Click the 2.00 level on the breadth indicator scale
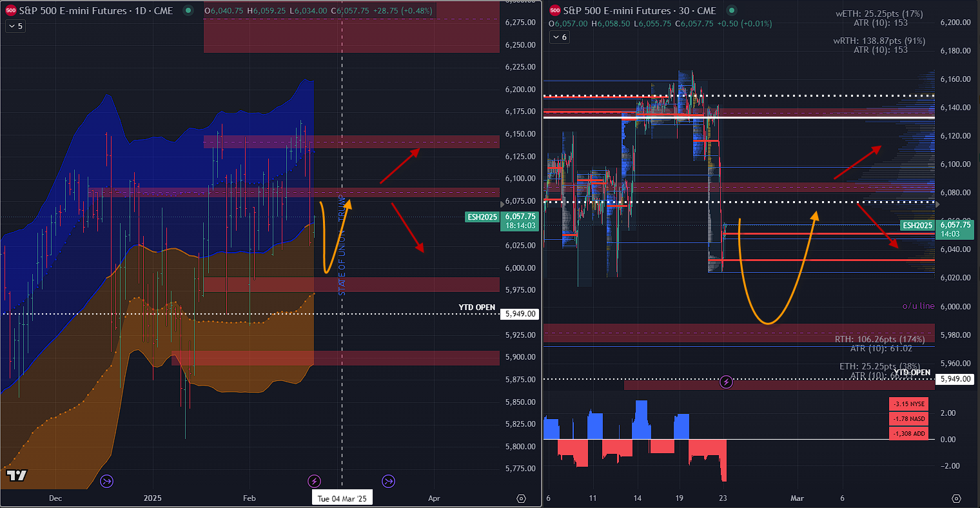Viewport: 980px width, 508px height. [949, 413]
